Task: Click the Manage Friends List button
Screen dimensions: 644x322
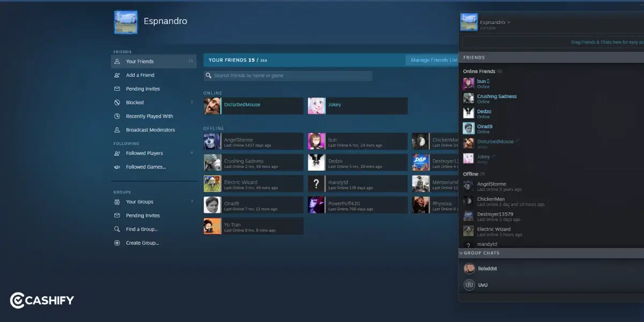Action: coord(433,60)
